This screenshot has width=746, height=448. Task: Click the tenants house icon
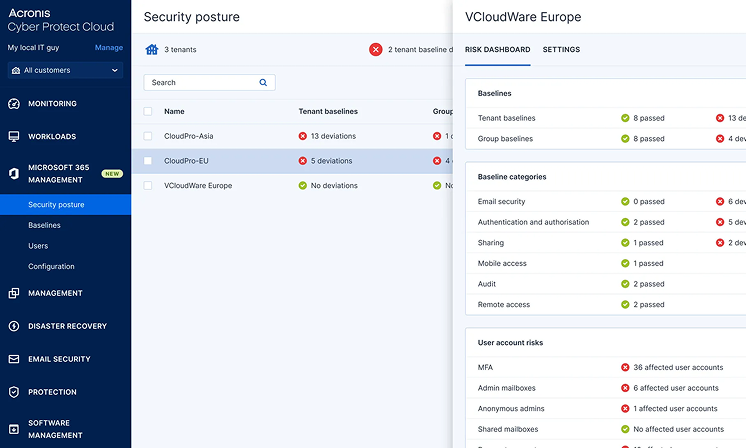tap(152, 49)
